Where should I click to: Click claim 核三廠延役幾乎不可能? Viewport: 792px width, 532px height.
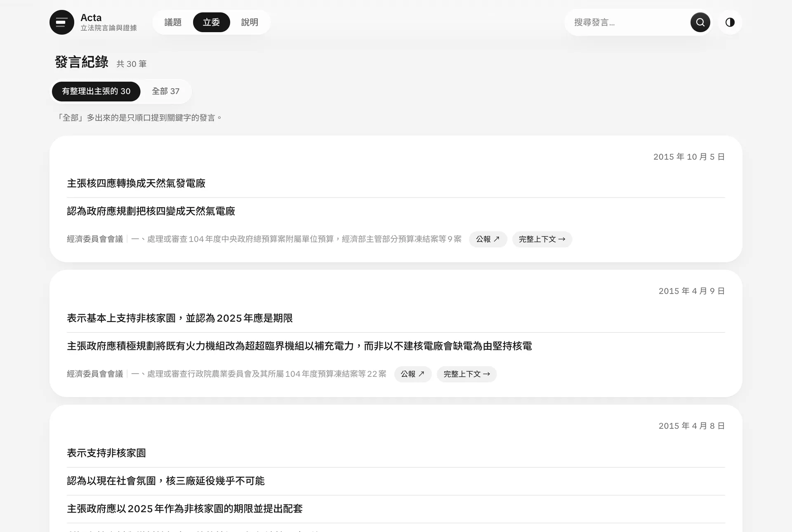point(166,481)
